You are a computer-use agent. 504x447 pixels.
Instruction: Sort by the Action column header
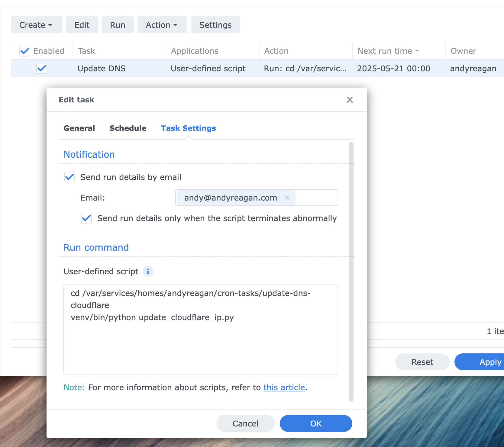305,51
